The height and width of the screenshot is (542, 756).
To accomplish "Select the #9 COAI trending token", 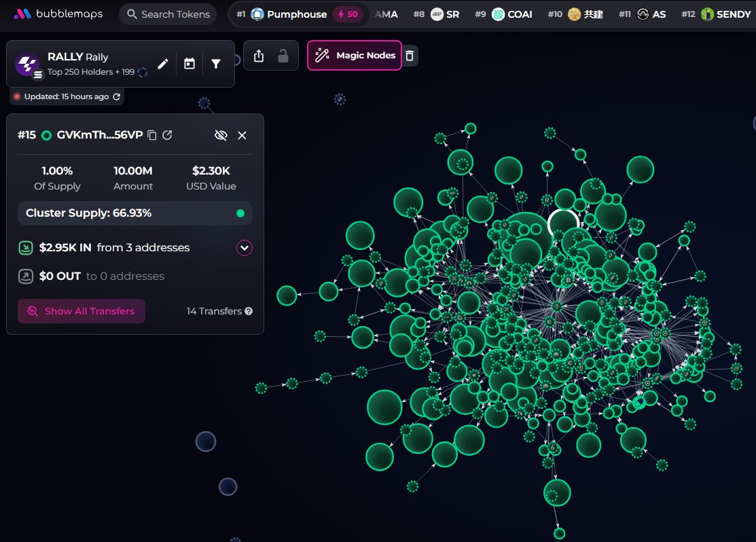I will point(513,14).
